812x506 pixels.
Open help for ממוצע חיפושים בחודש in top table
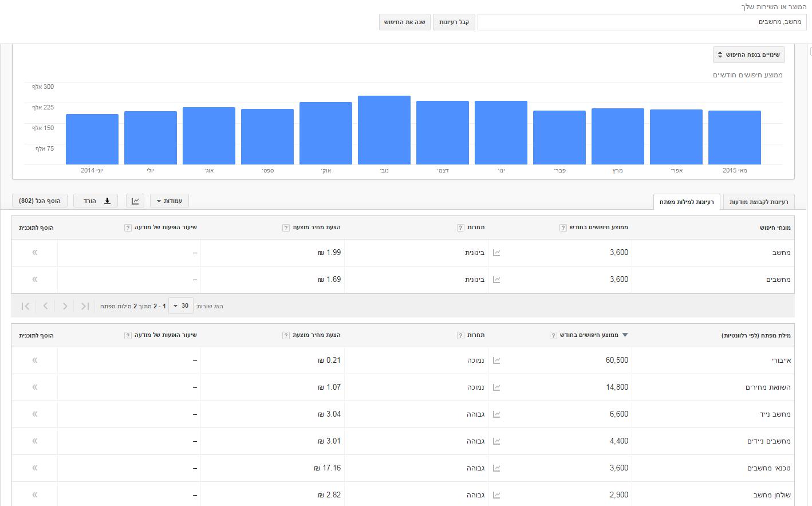tap(563, 227)
